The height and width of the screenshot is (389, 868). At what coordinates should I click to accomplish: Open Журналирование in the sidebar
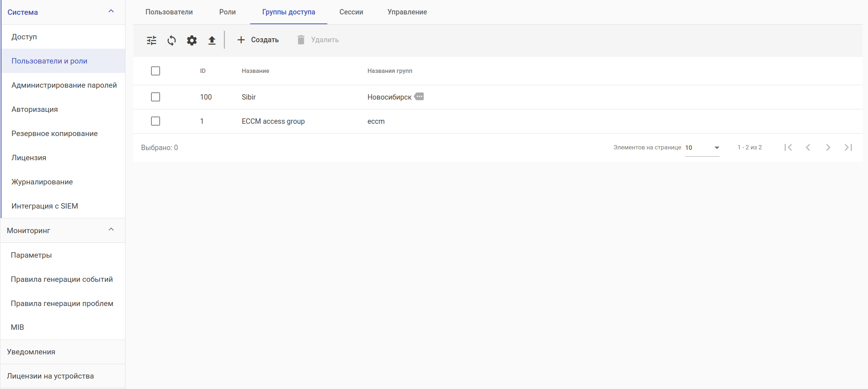tap(42, 182)
